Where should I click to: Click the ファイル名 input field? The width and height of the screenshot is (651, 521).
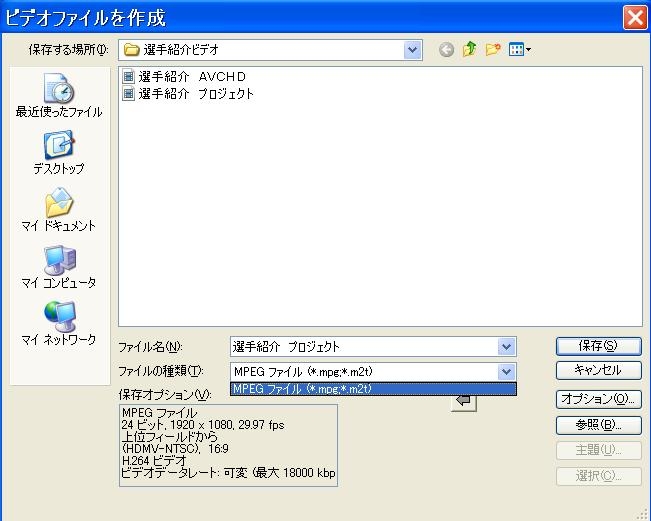pos(373,347)
